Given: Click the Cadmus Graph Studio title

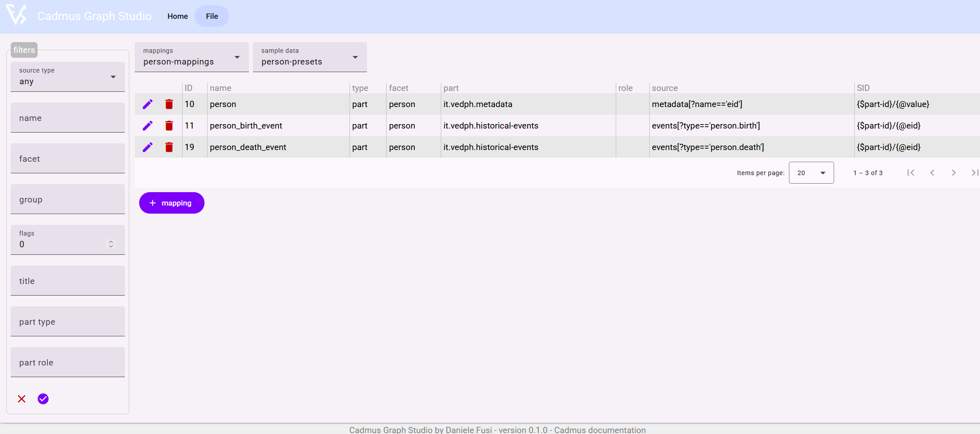Looking at the screenshot, I should click(x=94, y=16).
